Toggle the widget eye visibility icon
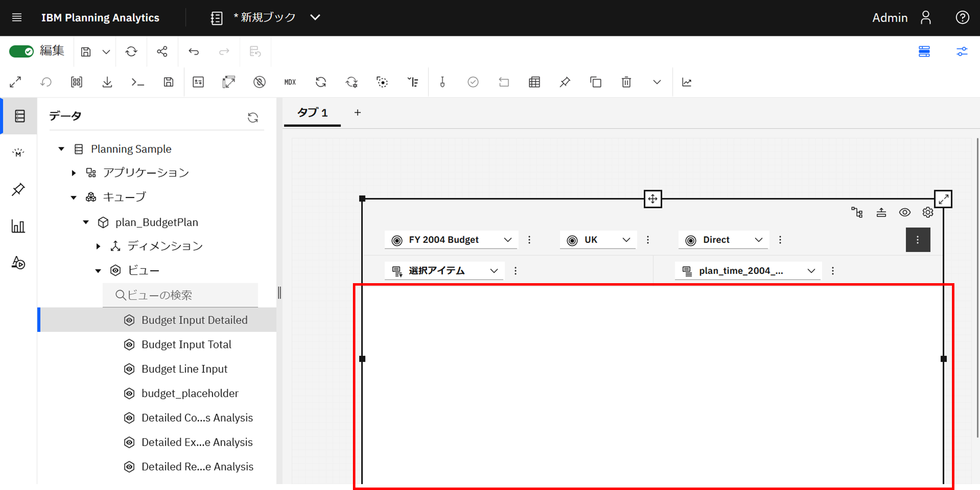 tap(905, 212)
